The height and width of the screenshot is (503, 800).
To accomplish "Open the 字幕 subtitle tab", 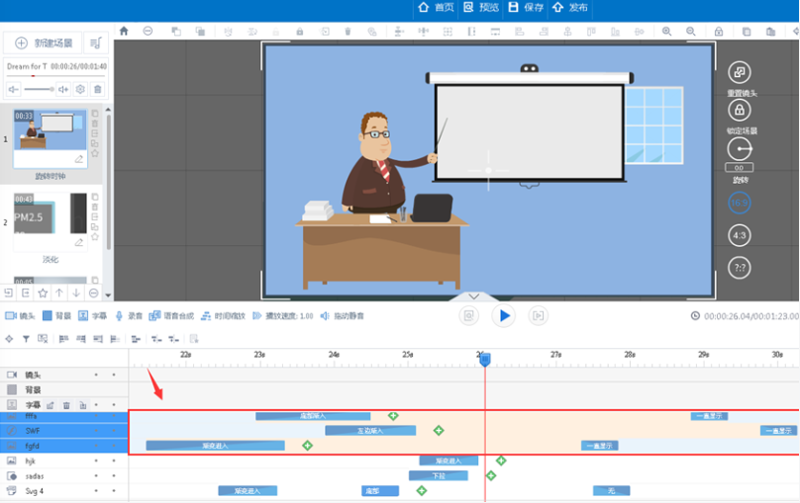I will coord(92,316).
